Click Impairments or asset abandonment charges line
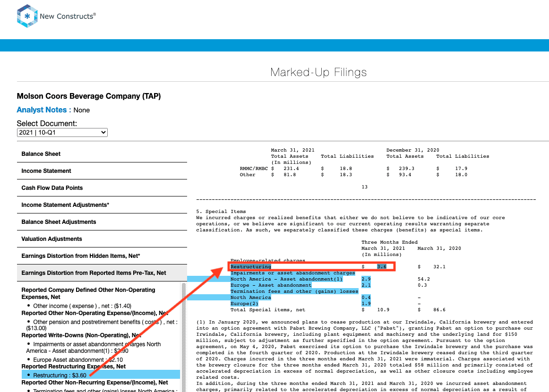549x392 pixels. [x=293, y=273]
